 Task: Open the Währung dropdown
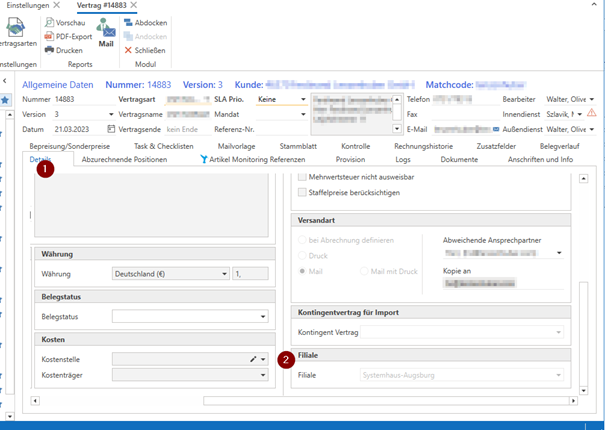pyautogui.click(x=224, y=274)
